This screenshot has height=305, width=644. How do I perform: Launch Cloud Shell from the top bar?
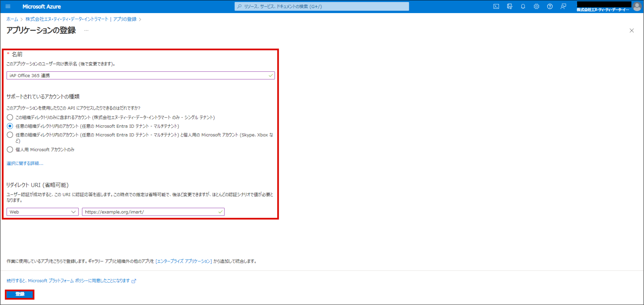point(496,6)
